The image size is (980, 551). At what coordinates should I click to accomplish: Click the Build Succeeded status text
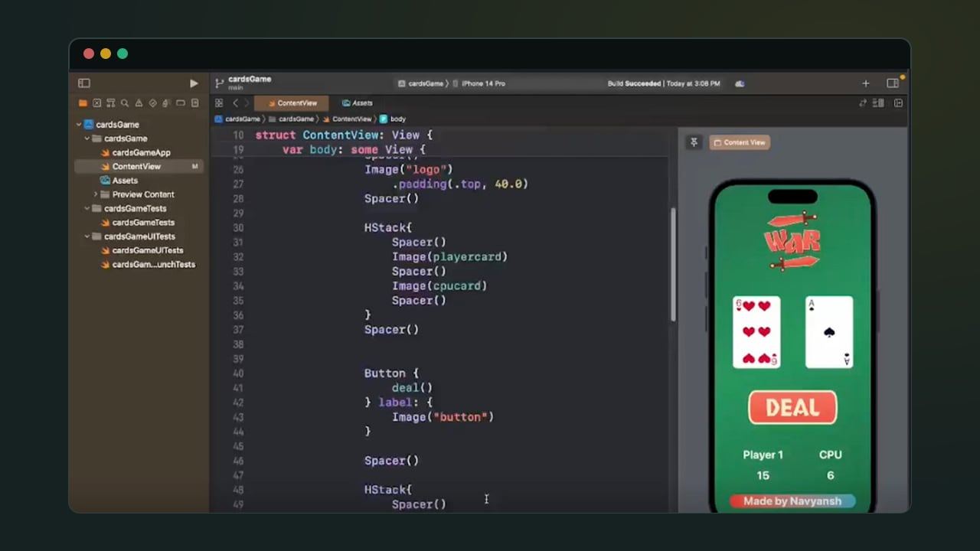pos(664,83)
